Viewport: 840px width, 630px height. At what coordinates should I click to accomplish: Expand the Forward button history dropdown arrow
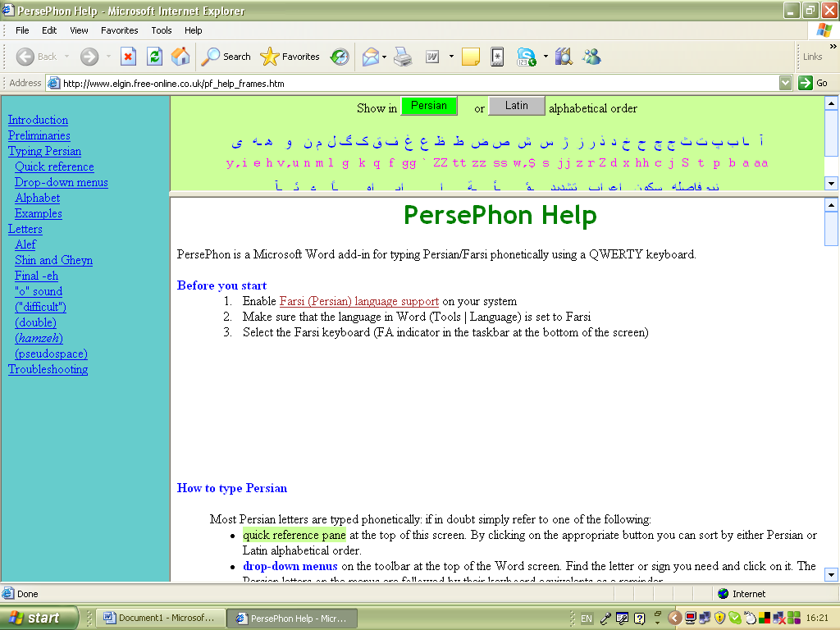point(108,57)
